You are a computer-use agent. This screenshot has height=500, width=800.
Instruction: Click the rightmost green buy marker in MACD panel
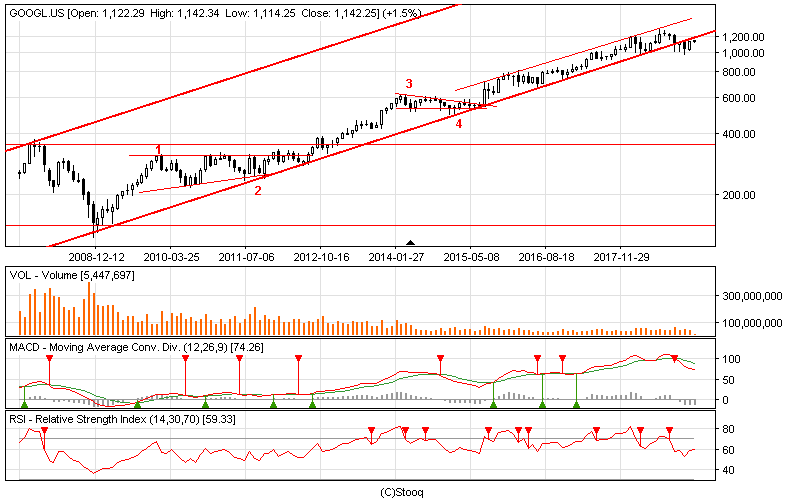(577, 405)
